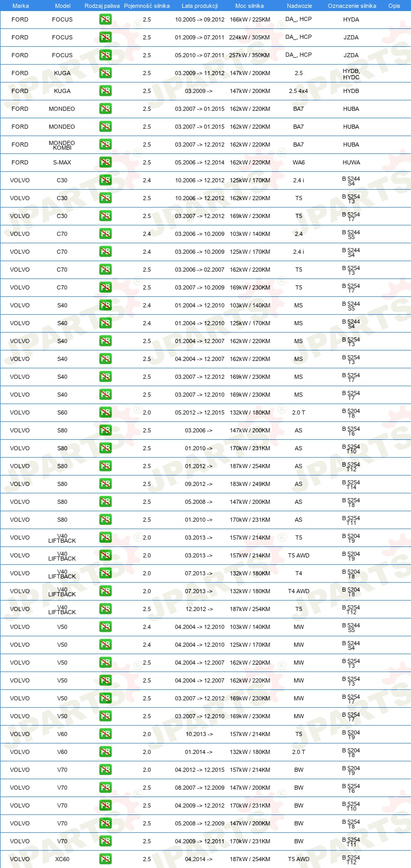411x868 pixels.
Task: Click fuel icon in Ford S-MAX row
Action: coord(105,162)
